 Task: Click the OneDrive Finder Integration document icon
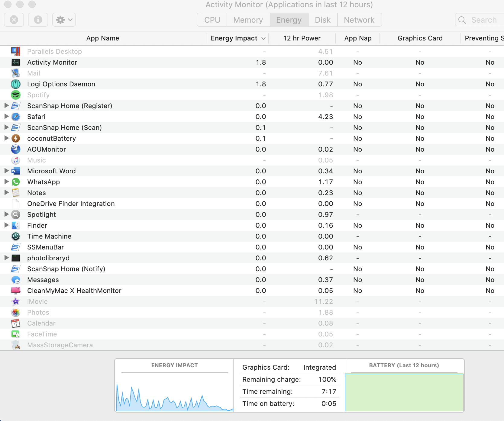pos(16,204)
